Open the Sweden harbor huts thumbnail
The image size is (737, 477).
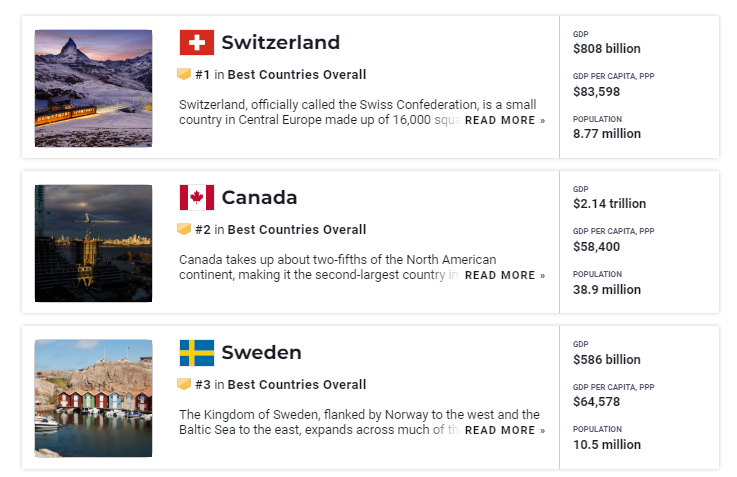(93, 398)
